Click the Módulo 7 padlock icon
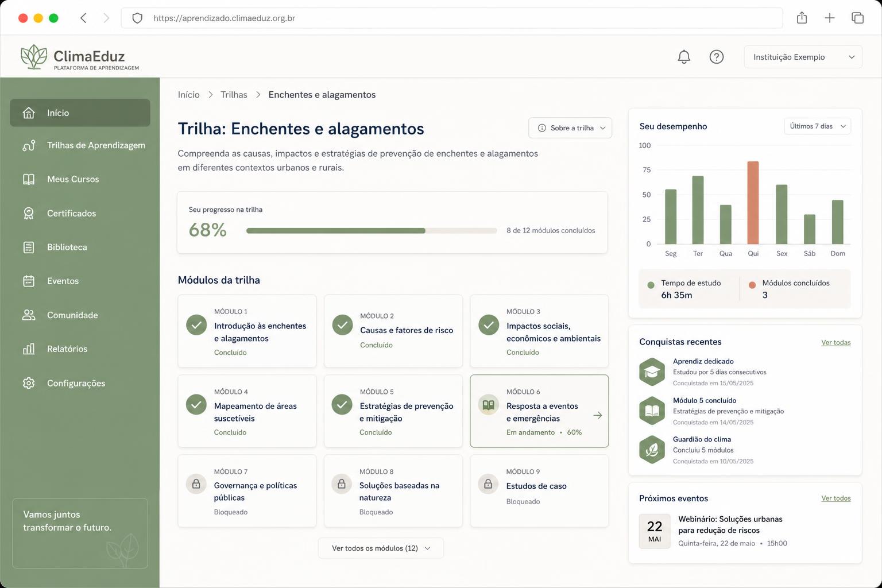 pos(196,484)
